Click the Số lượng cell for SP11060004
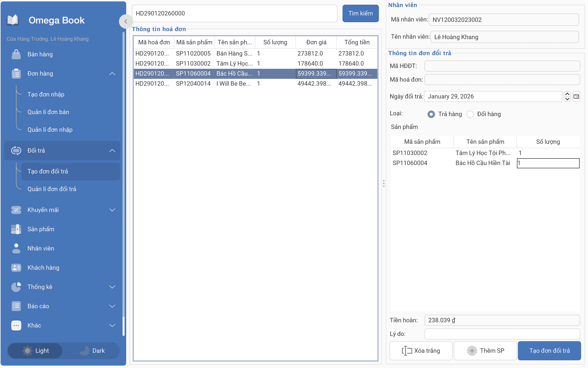Viewport: 588px width, 368px height. coord(548,163)
